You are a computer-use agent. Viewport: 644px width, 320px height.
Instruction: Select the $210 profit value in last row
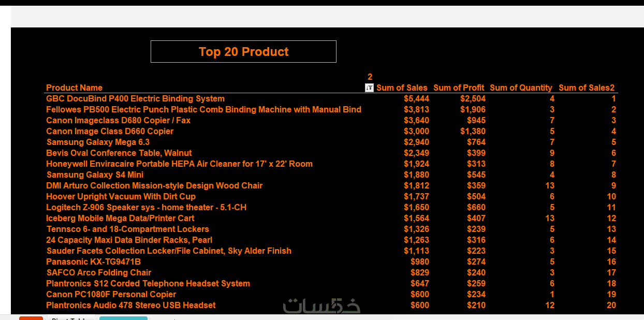pyautogui.click(x=476, y=306)
